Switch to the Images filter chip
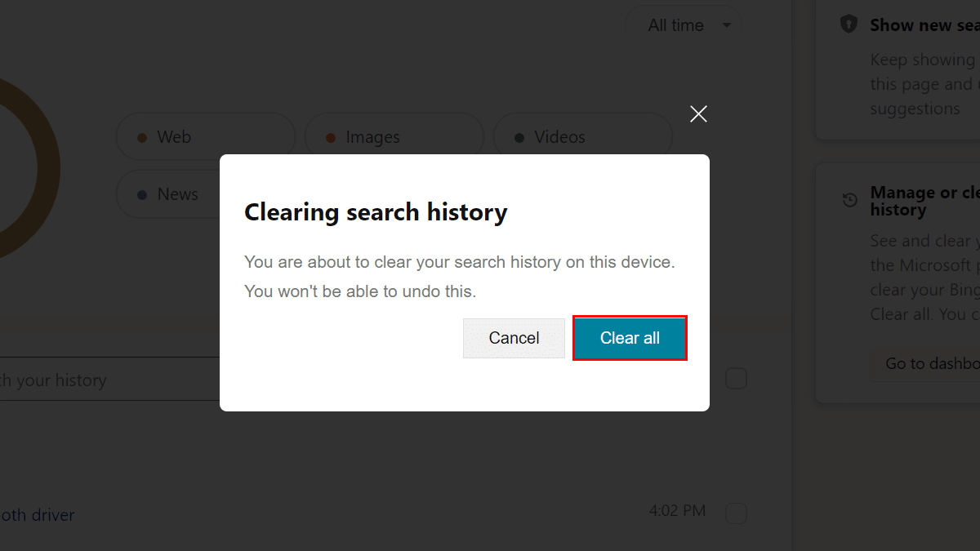Viewport: 980px width, 551px height. click(394, 137)
